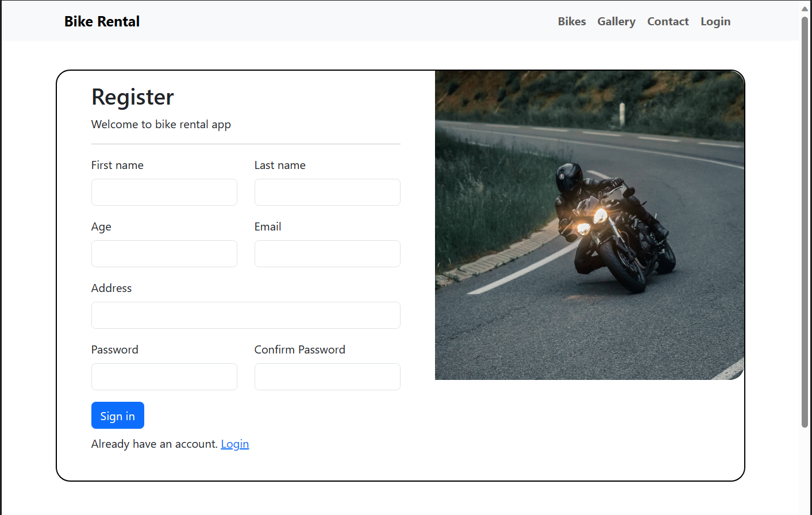
Task: Focus the Password entry field
Action: tap(164, 376)
